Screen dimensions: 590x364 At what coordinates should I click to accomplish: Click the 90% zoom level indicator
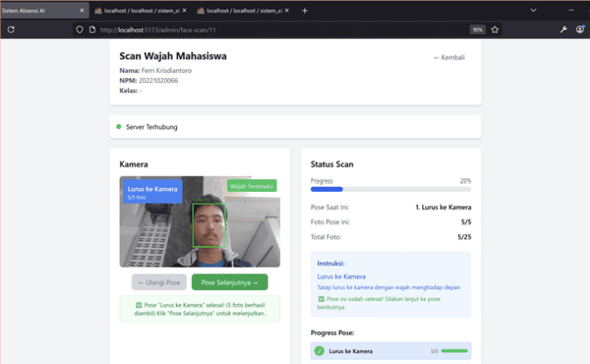coord(478,30)
